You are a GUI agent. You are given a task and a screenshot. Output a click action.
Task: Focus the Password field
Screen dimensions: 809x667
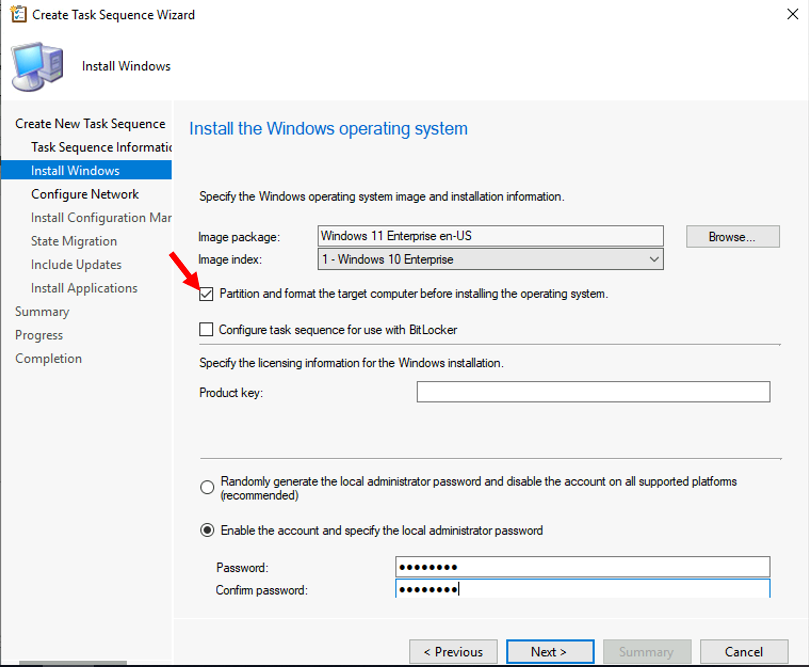pyautogui.click(x=583, y=567)
